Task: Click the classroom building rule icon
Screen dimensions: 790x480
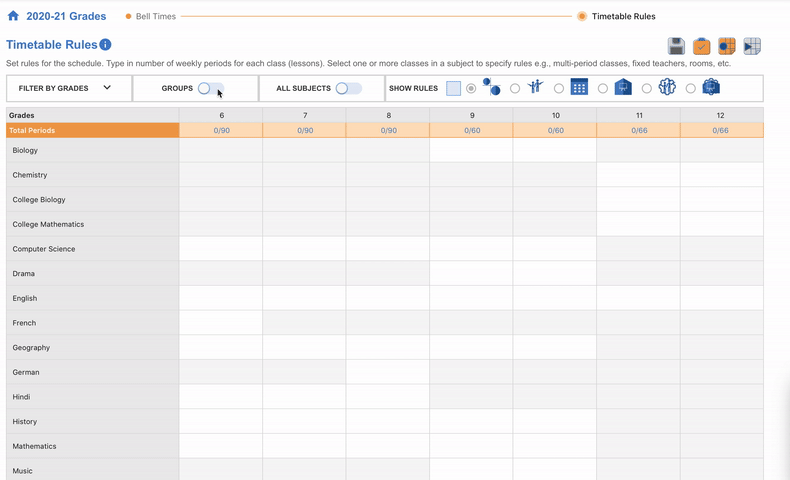Action: pos(623,87)
